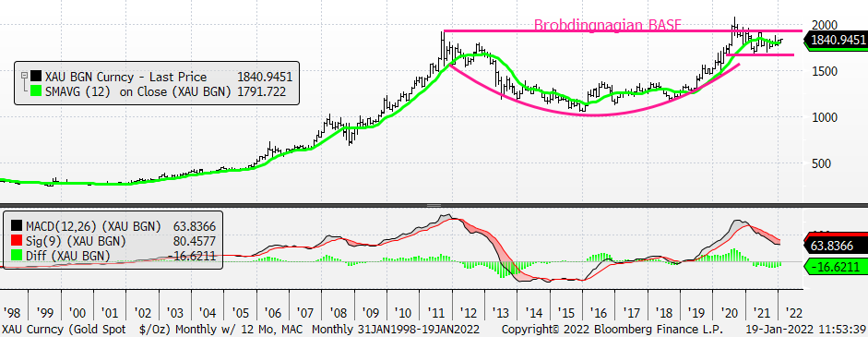Click the 1791.722 SMAVG value in legend
Image resolution: width=868 pixels, height=337 pixels.
tap(262, 92)
